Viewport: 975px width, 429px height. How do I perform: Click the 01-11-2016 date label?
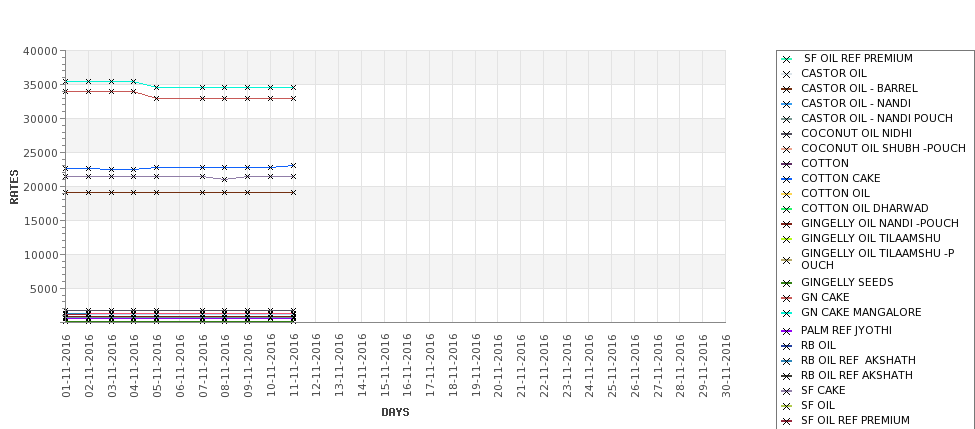(66, 366)
